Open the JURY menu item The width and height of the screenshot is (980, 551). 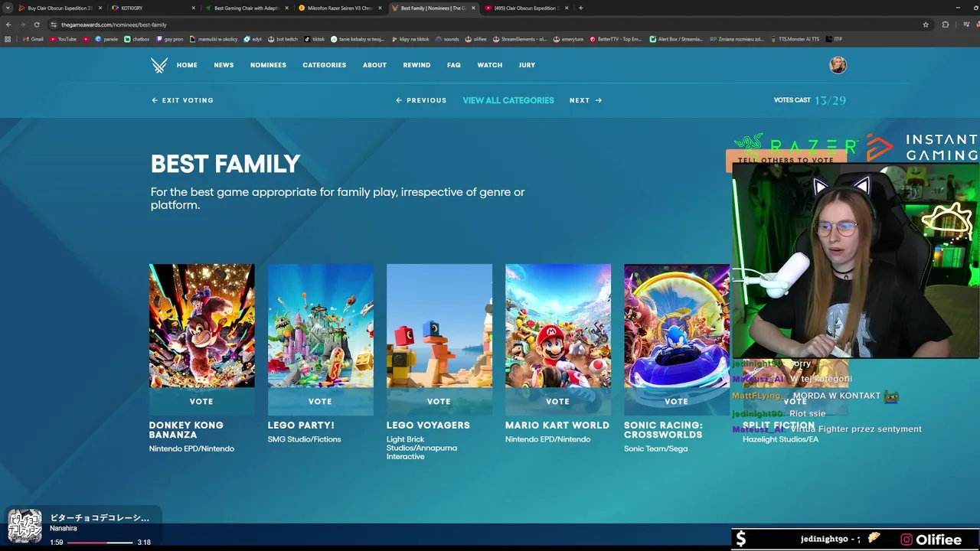(x=527, y=65)
